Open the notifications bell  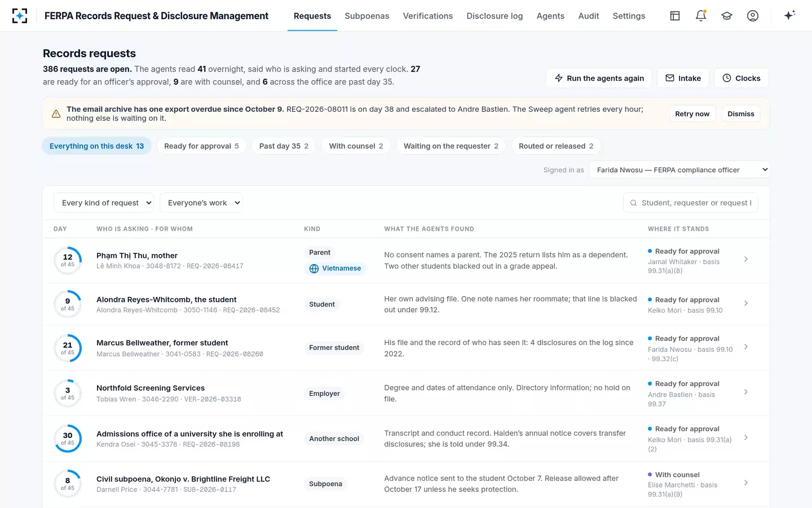coord(701,16)
